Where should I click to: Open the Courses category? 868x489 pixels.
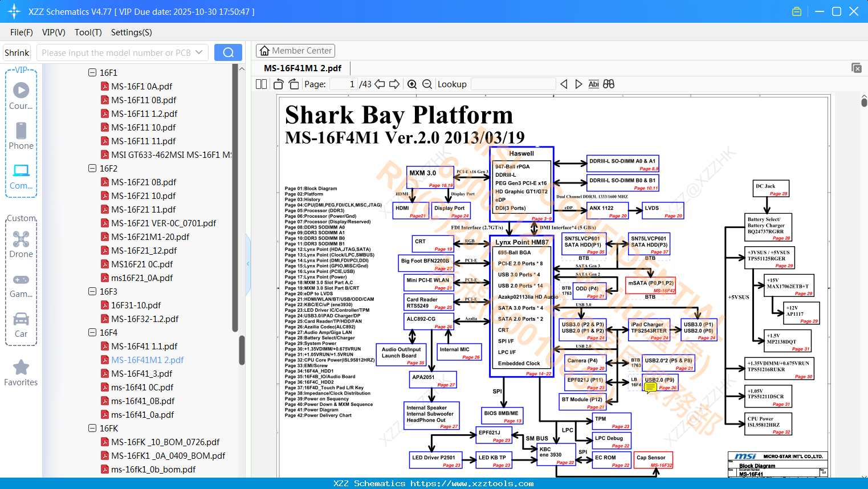coord(21,96)
